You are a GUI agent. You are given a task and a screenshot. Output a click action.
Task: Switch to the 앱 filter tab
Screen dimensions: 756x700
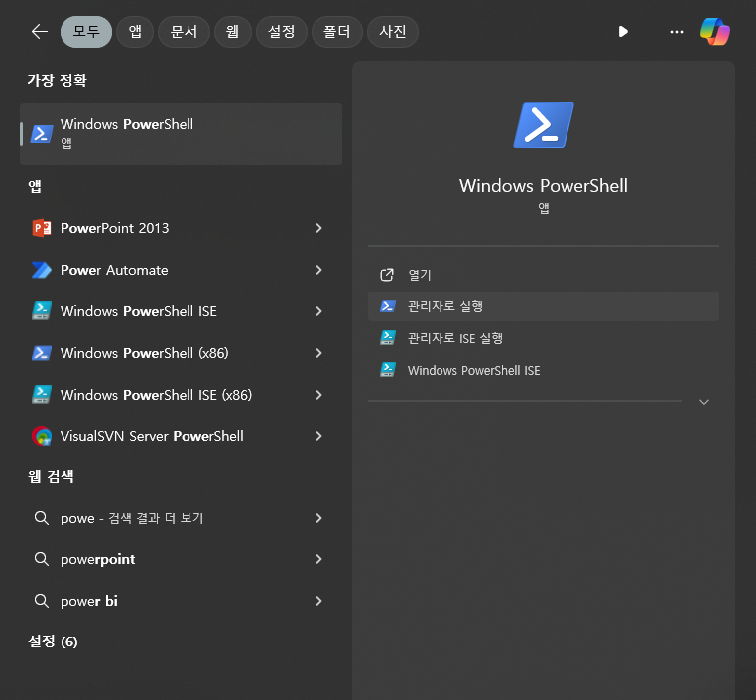pyautogui.click(x=135, y=32)
